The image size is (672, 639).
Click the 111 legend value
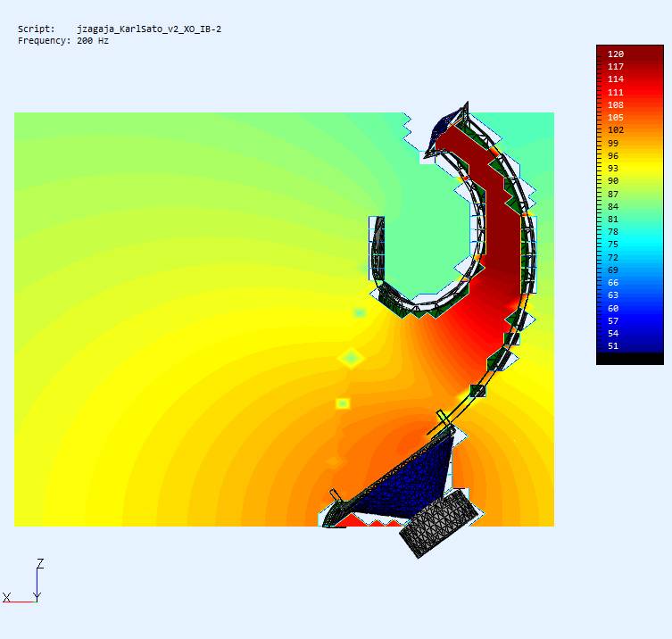tap(616, 92)
